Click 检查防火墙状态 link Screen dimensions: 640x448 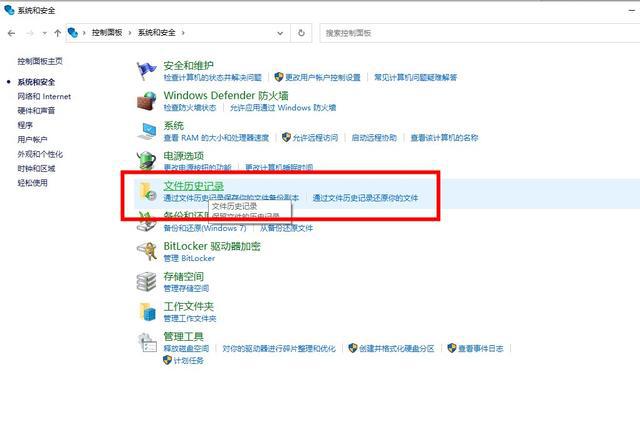pos(190,107)
